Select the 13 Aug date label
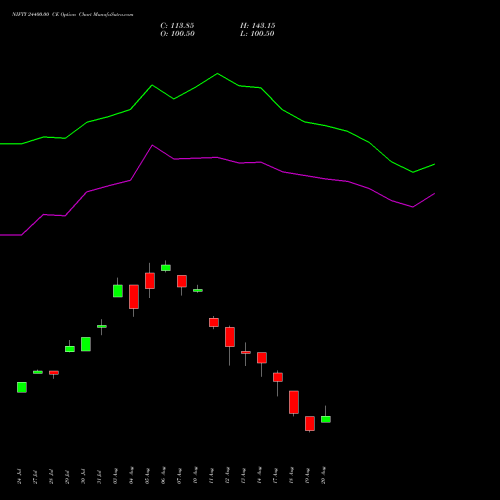This screenshot has height=500, width=500. pyautogui.click(x=243, y=476)
